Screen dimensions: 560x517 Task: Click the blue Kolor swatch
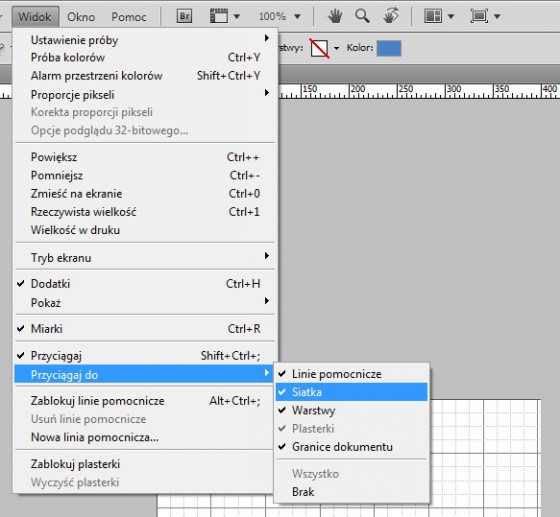tap(389, 48)
